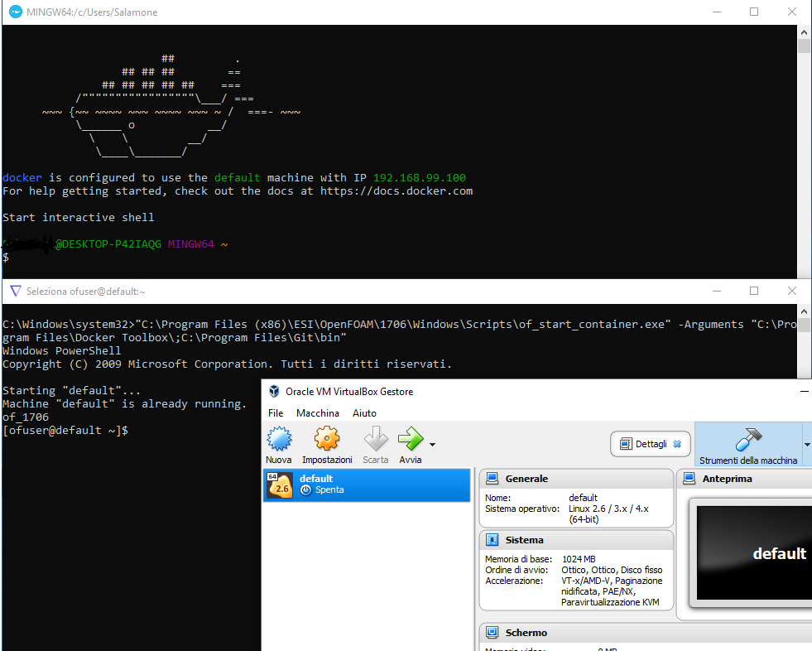Click the VirtualBox cube title bar icon
This screenshot has height=651, width=812.
click(274, 391)
